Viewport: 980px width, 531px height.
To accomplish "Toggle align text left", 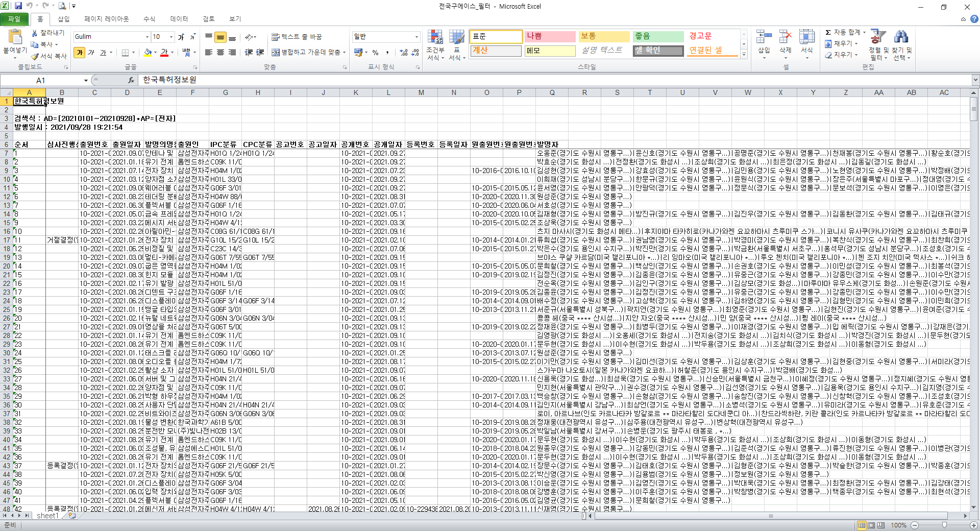I will tap(209, 53).
